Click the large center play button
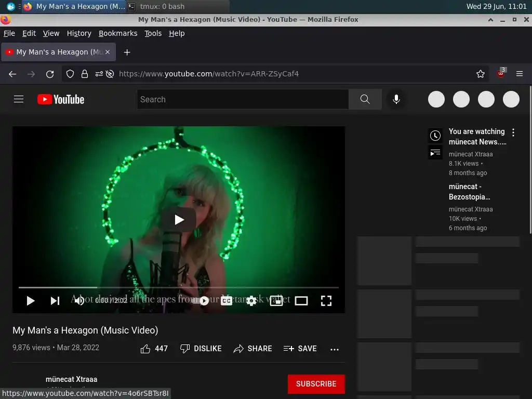This screenshot has height=399, width=532. click(179, 220)
